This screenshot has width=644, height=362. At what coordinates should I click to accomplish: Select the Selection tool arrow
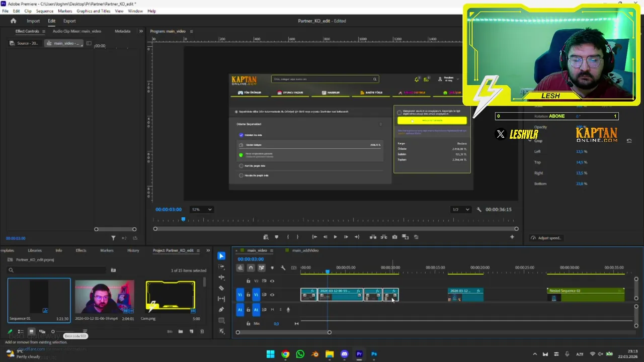pos(221,256)
